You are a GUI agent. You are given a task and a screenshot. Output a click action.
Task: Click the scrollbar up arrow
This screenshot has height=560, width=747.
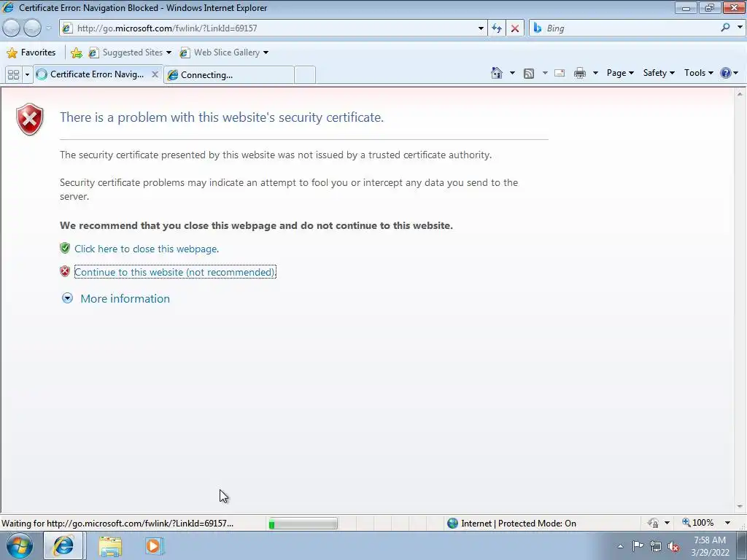(x=740, y=94)
